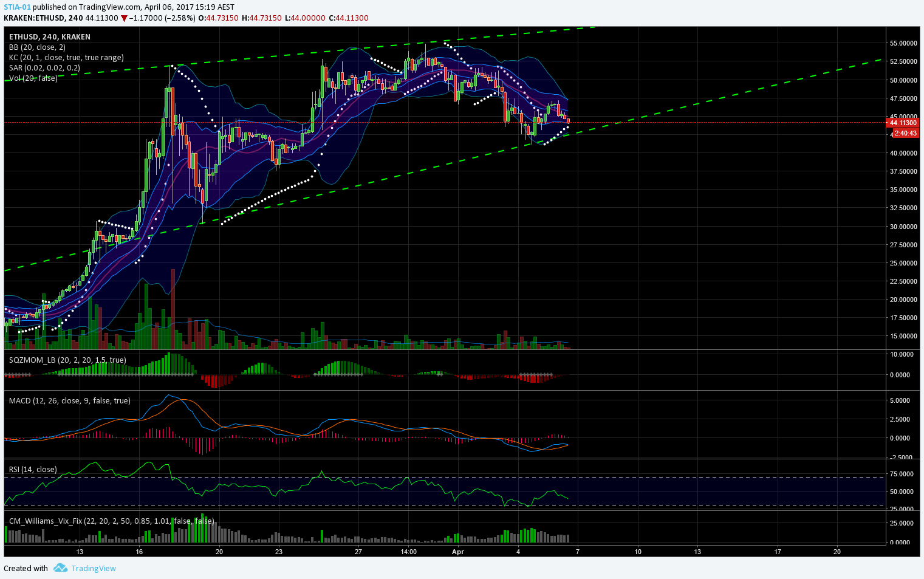Select the 'Vol (20, false)' indicator label
Image resolution: width=924 pixels, height=579 pixels.
tap(33, 78)
